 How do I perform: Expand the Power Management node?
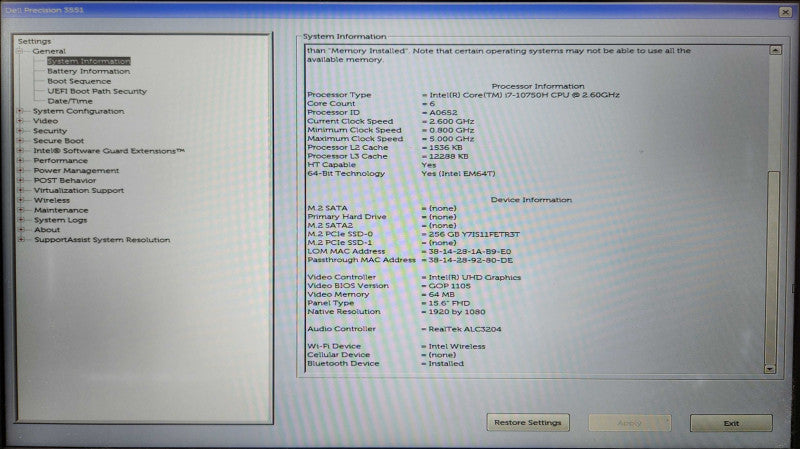pos(20,170)
